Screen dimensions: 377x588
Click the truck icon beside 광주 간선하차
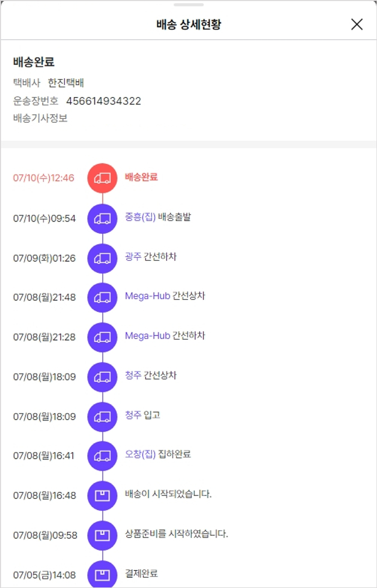click(103, 258)
